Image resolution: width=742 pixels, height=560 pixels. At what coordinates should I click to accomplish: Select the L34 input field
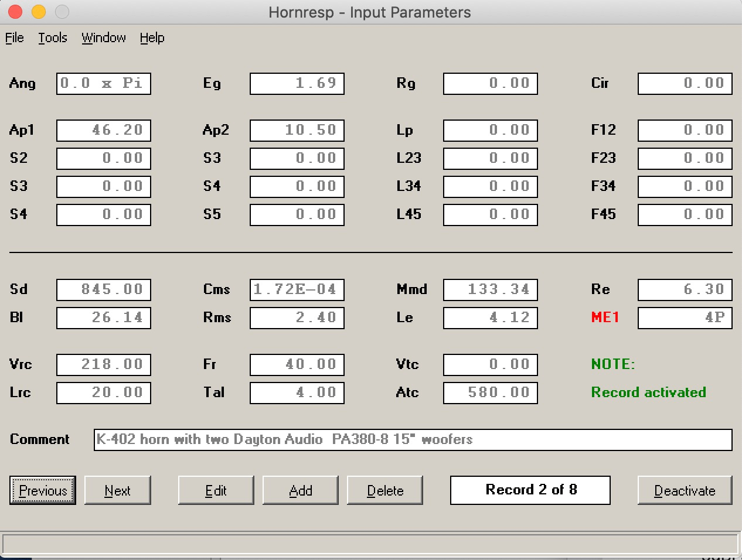pyautogui.click(x=491, y=186)
